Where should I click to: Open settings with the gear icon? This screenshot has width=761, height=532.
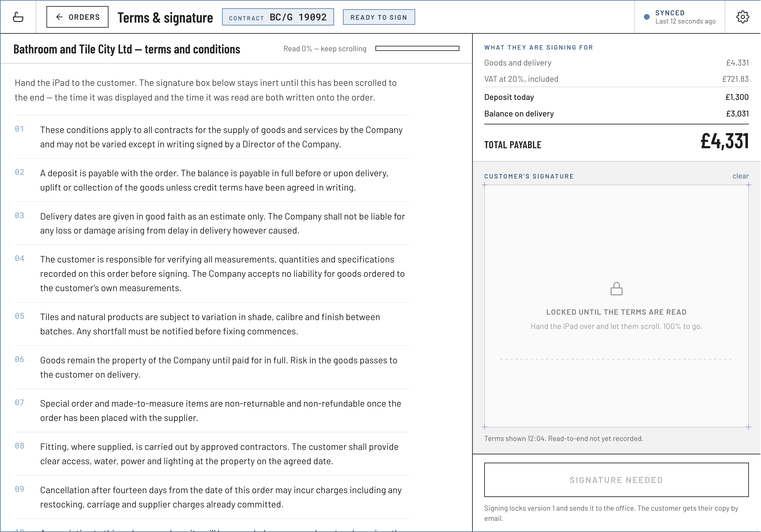click(x=743, y=17)
